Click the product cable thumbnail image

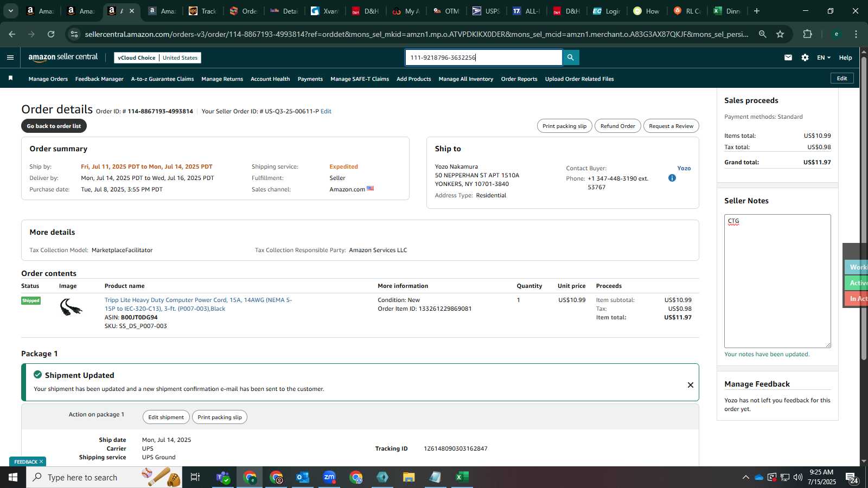[x=71, y=307]
